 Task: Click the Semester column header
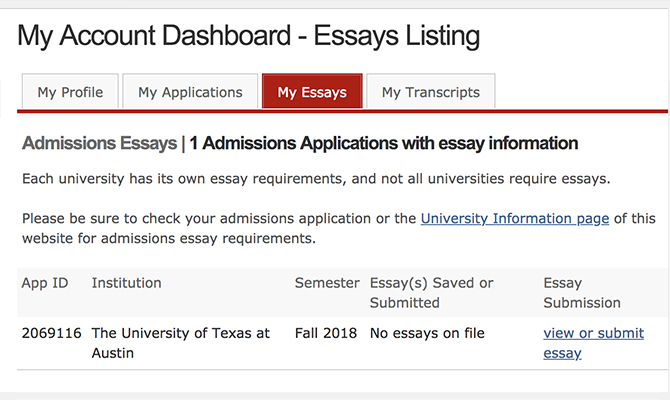coord(327,283)
